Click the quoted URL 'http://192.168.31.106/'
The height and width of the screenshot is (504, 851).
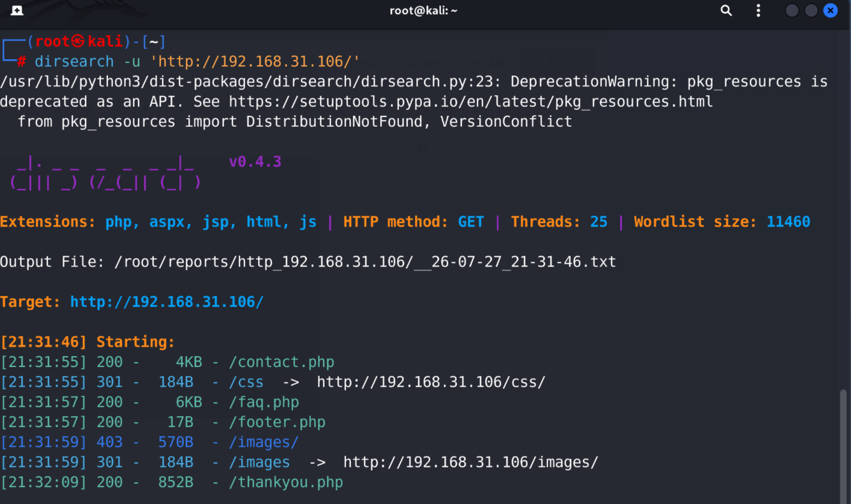tap(255, 62)
